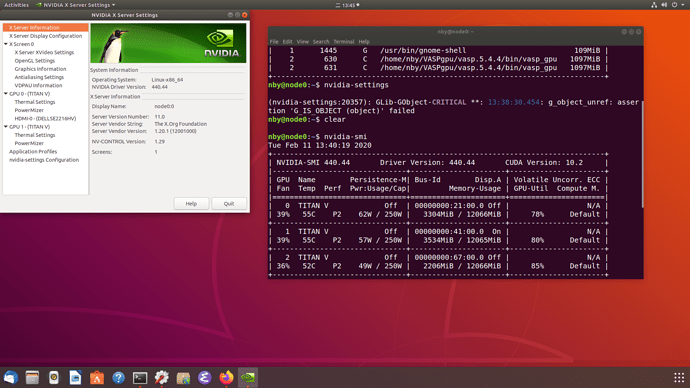Open the package installer dock icon

(x=183, y=377)
